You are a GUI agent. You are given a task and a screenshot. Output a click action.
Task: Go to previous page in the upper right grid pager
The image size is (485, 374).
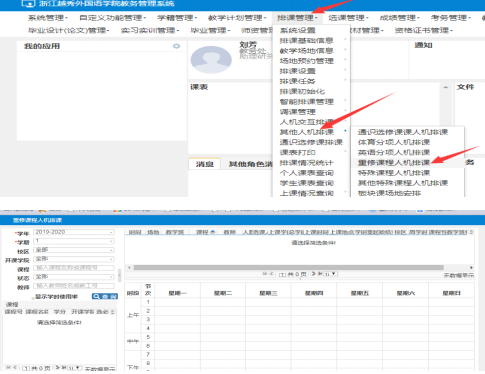[x=271, y=273]
